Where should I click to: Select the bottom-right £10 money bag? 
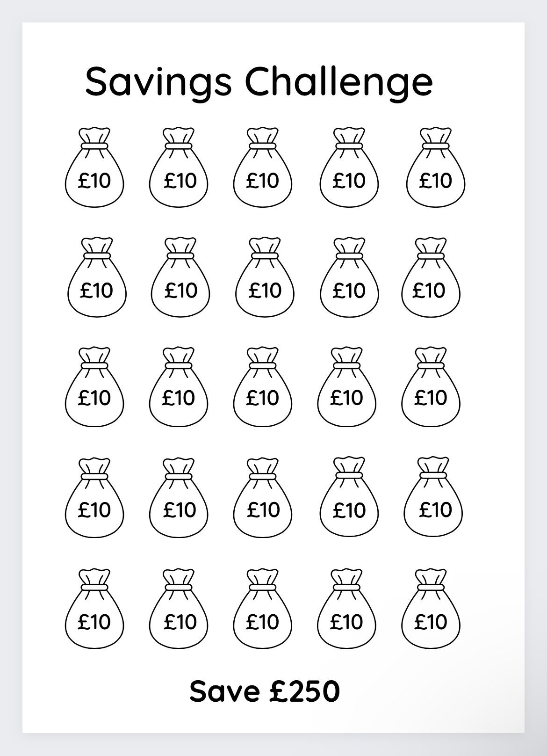click(x=431, y=609)
